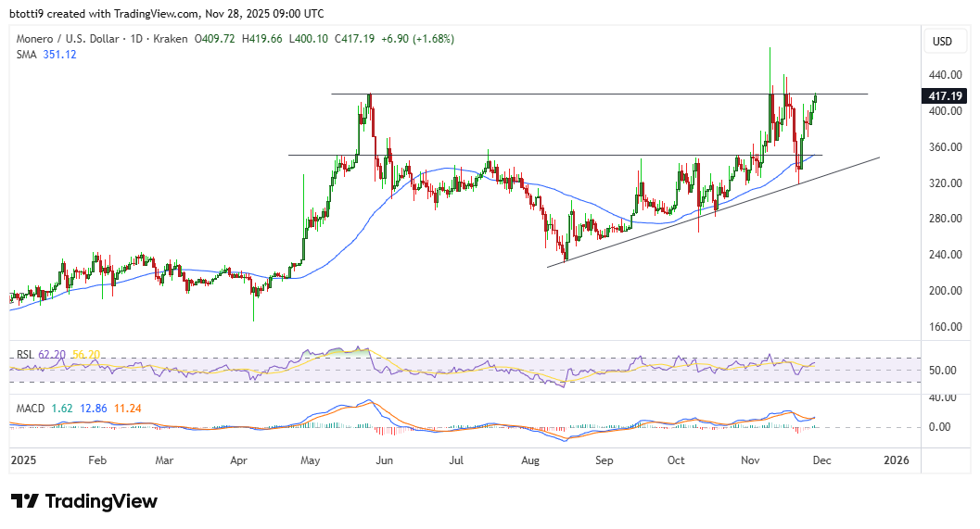Click the MACD 0.00 axis label
Screen dimensions: 980x529
(x=940, y=427)
